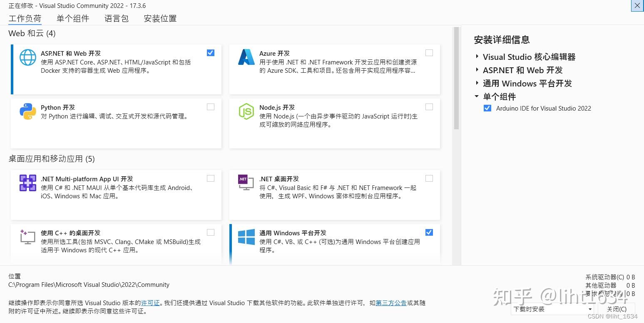Viewport: 644px width, 323px height.
Task: Expand 通用 Windows 平台开发 details
Action: pos(477,83)
